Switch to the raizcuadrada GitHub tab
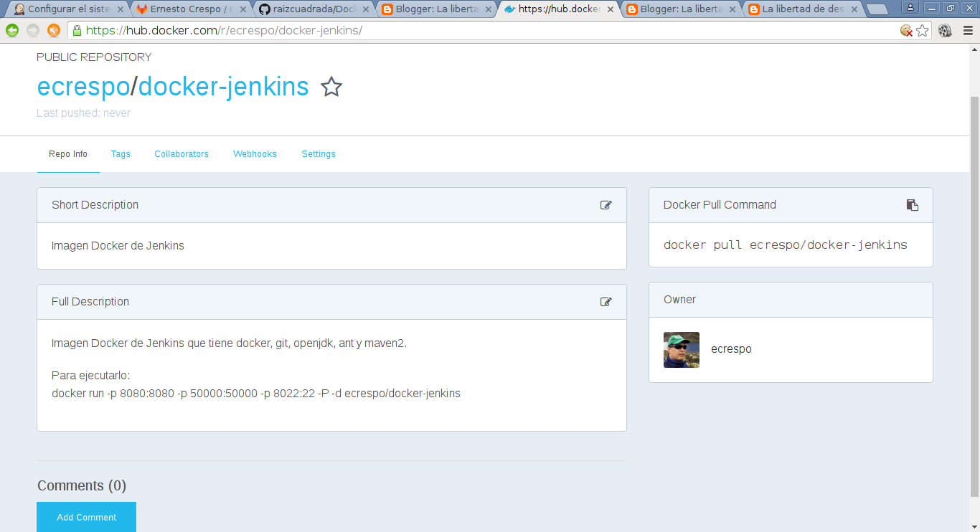The width and height of the screenshot is (980, 532). (314, 9)
